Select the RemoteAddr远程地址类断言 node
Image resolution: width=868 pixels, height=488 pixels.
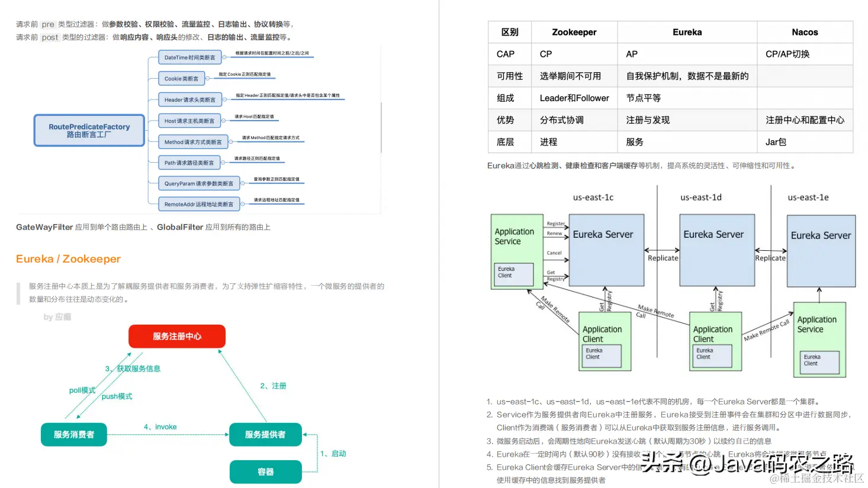[199, 204]
